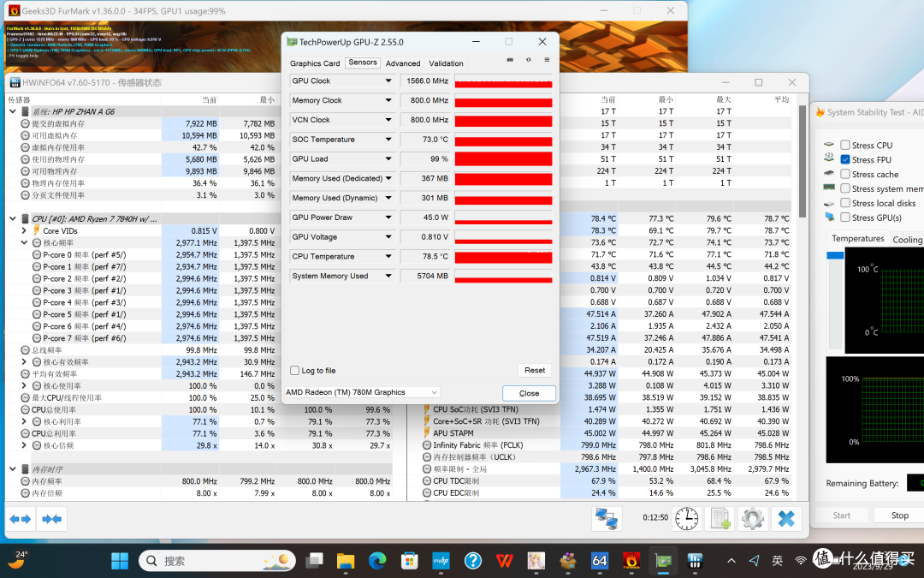This screenshot has height=578, width=924.
Task: Enable Stress local disks checkbox
Action: pyautogui.click(x=845, y=203)
